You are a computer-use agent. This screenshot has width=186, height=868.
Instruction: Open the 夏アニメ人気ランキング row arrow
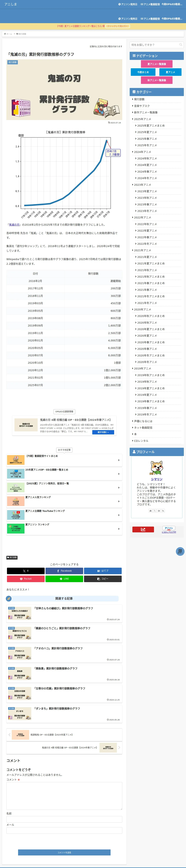[118, 501]
